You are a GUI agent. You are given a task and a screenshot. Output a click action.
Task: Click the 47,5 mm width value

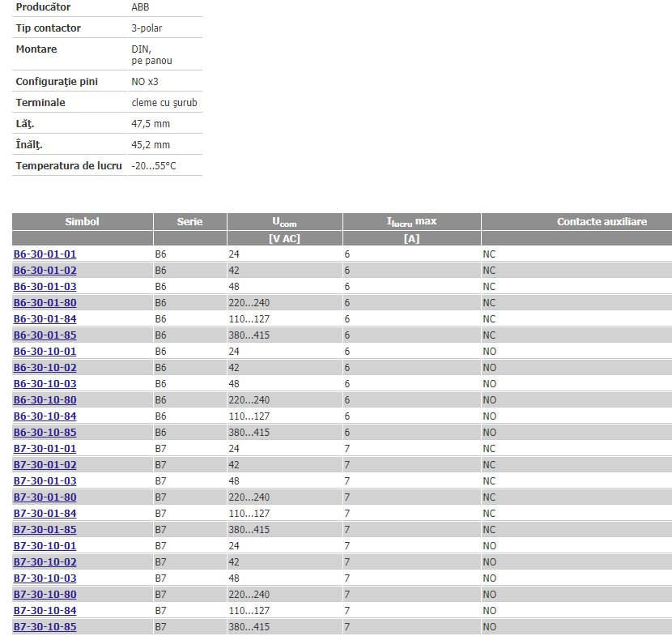point(151,123)
